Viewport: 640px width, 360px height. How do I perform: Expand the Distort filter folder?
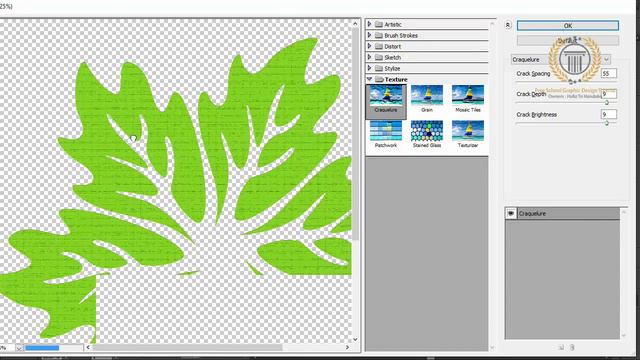[369, 46]
